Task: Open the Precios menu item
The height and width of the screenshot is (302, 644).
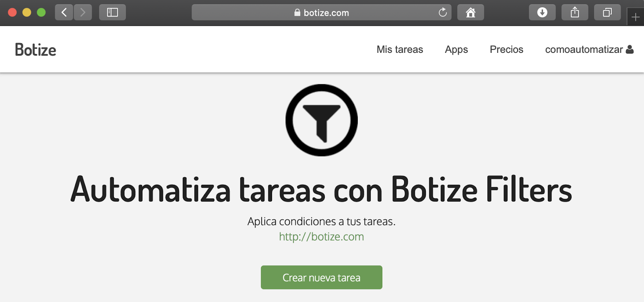Action: (x=506, y=50)
